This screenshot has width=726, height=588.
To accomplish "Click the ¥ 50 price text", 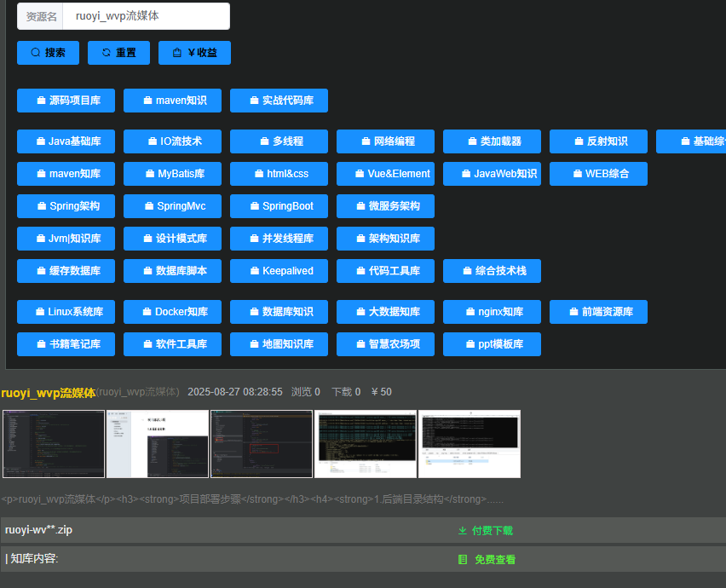I will 382,392.
